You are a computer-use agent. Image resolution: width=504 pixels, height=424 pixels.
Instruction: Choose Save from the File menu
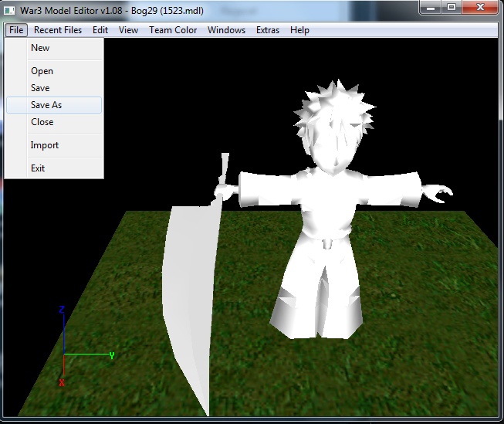(x=54, y=88)
